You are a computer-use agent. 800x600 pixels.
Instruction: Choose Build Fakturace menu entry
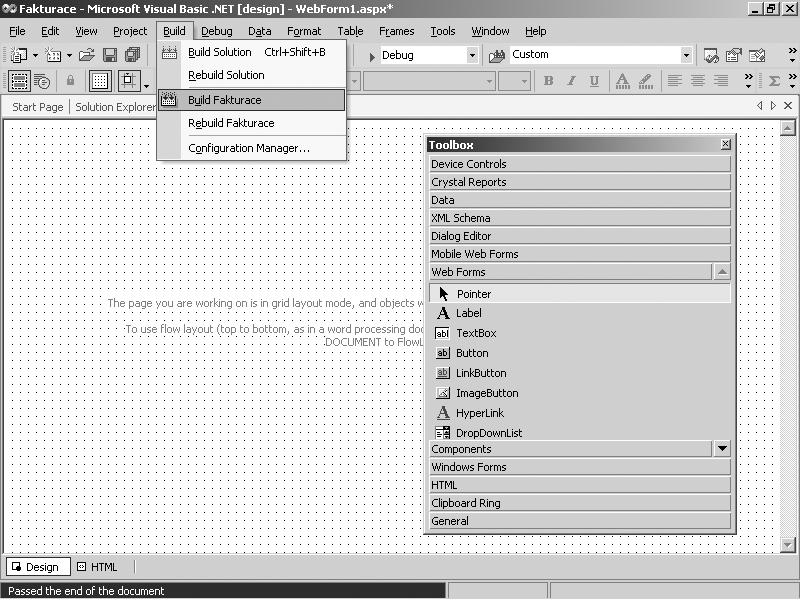click(252, 100)
